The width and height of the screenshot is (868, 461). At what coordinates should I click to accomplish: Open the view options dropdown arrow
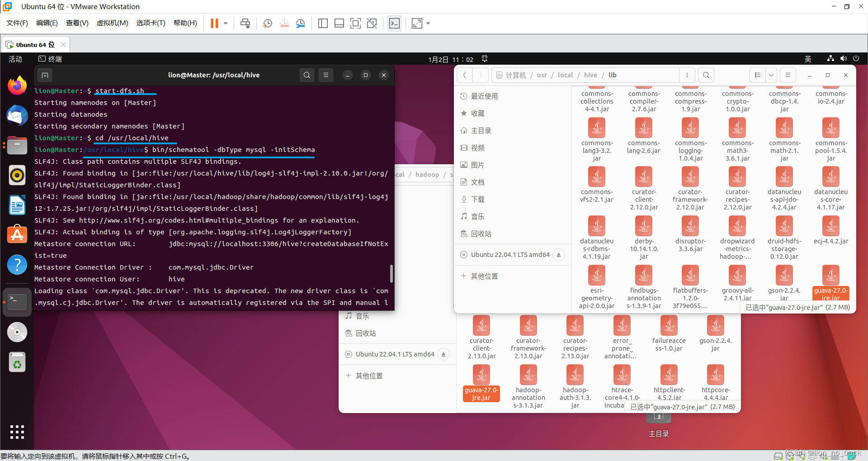[x=771, y=75]
